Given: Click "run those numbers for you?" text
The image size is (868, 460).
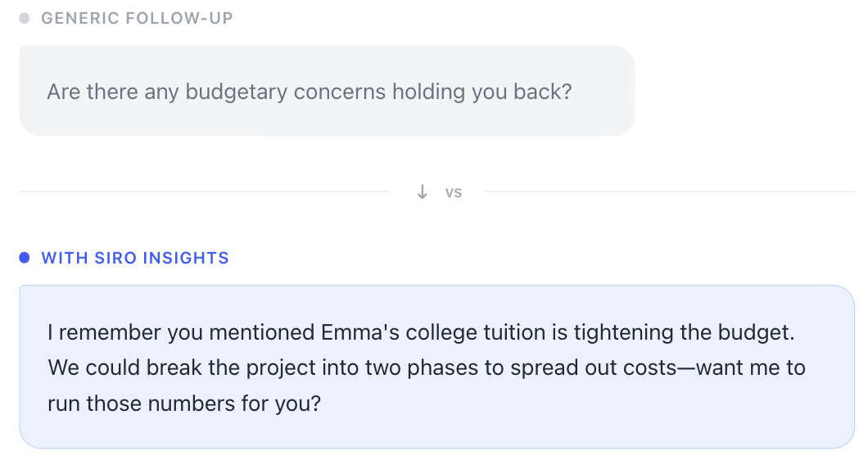Looking at the screenshot, I should (x=184, y=404).
